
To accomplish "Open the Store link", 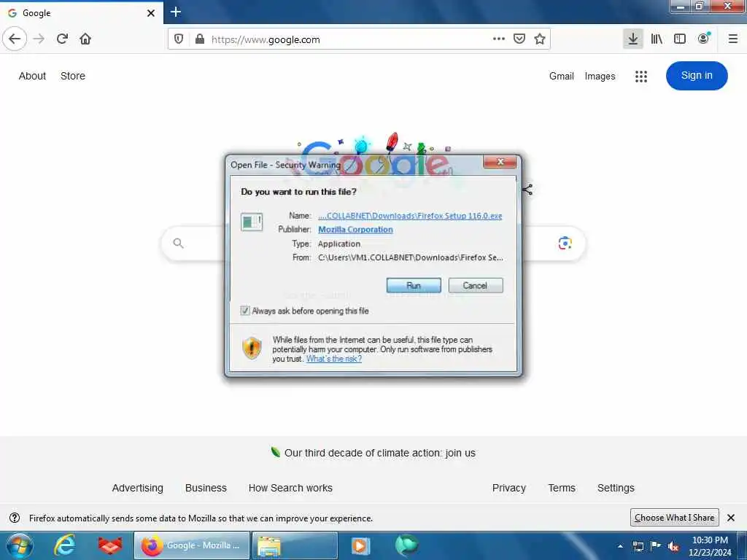I will point(73,76).
